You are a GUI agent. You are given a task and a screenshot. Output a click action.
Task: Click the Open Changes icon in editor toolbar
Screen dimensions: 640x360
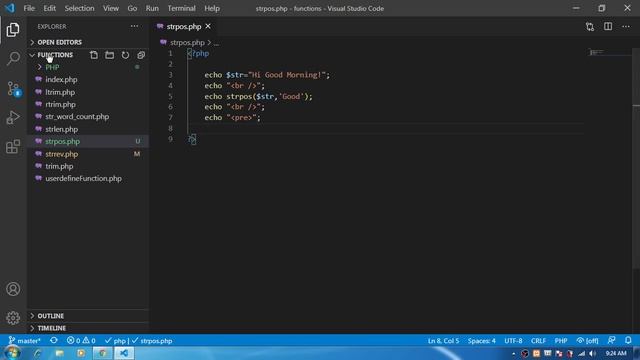(x=590, y=27)
